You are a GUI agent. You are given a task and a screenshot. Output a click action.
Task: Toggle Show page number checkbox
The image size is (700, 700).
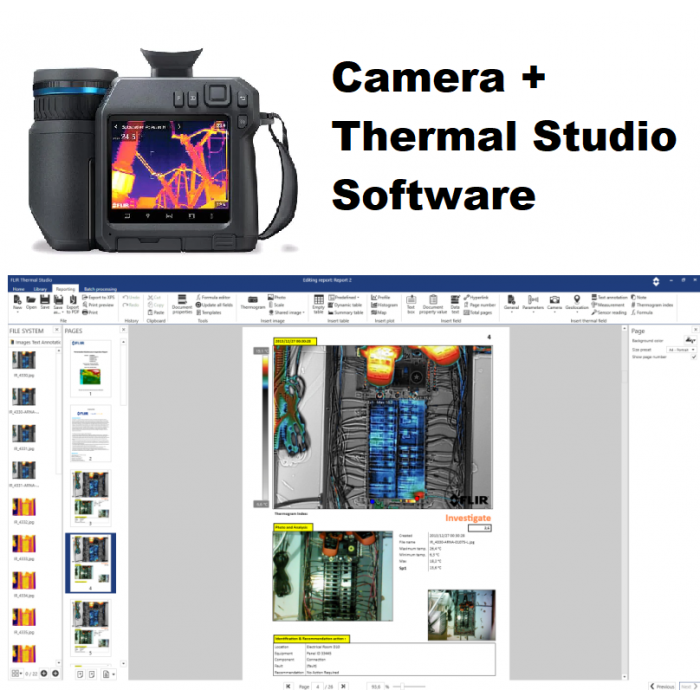point(693,357)
